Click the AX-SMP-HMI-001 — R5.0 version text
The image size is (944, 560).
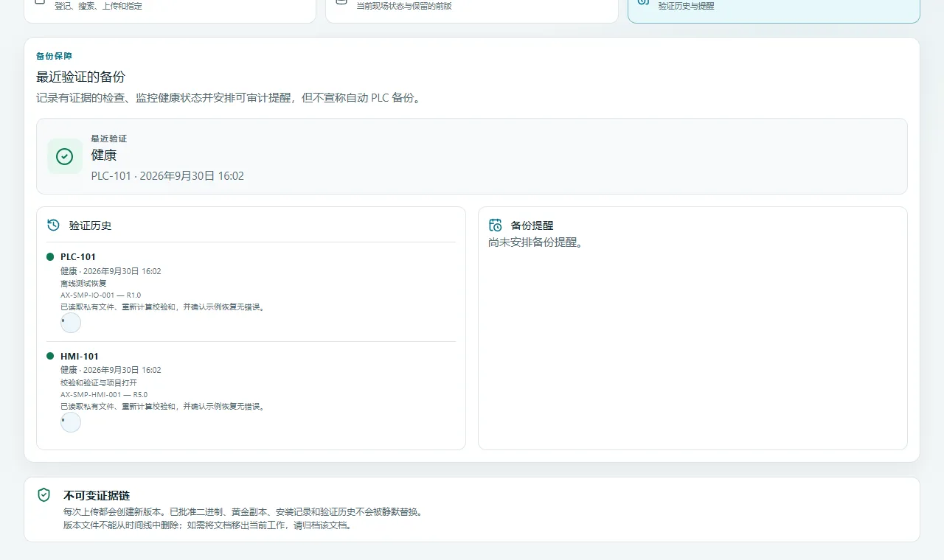(104, 394)
